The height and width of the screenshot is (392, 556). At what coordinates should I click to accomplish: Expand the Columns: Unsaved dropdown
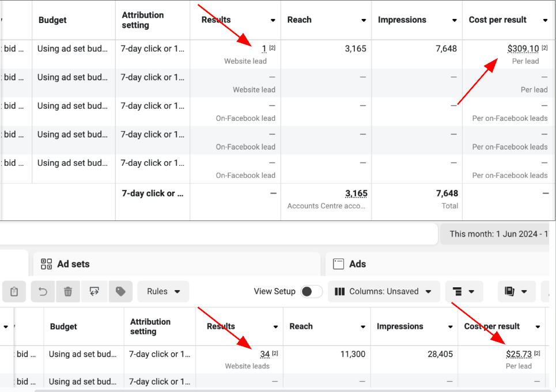[x=384, y=292]
